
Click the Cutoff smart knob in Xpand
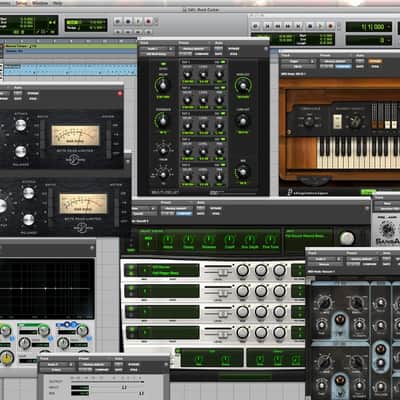[229, 240]
